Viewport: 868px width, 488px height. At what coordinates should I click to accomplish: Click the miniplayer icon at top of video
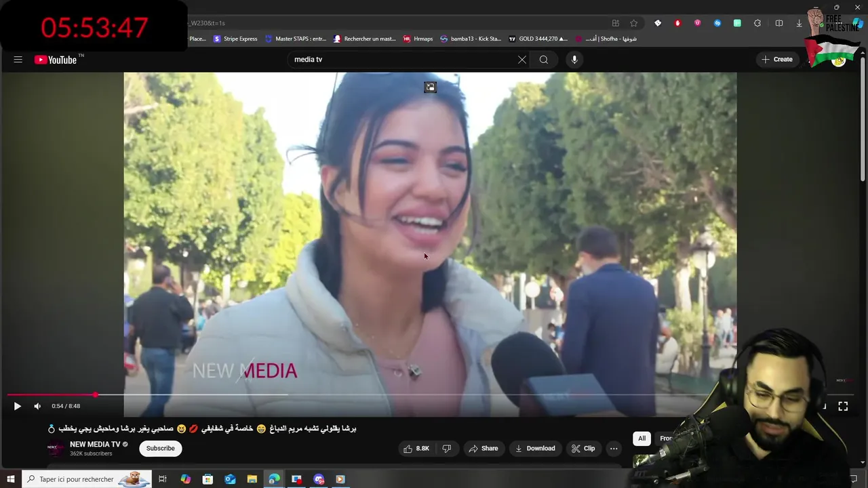pyautogui.click(x=430, y=87)
